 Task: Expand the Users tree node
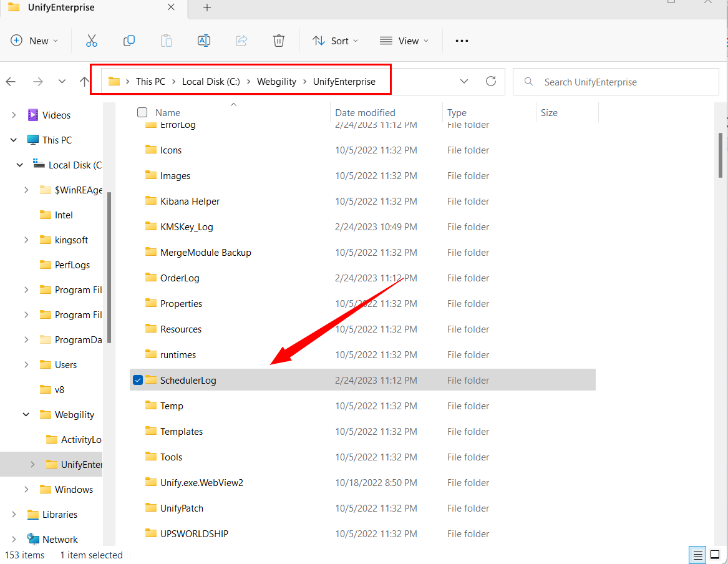pos(26,364)
